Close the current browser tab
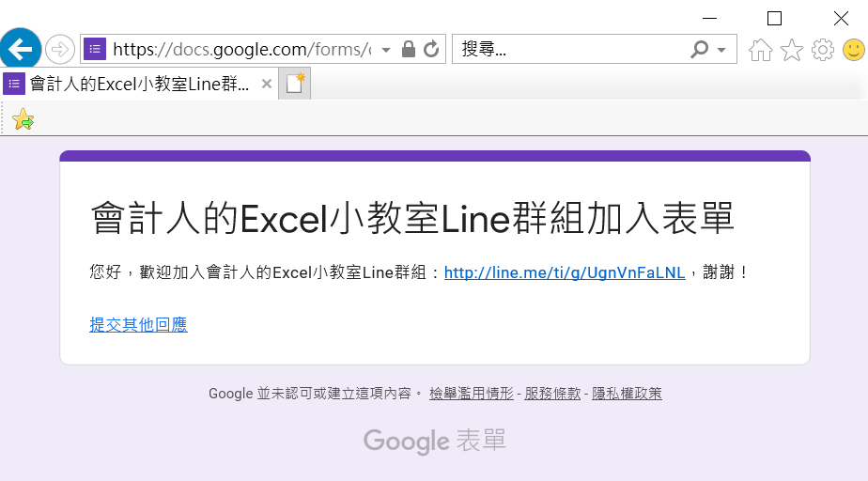The width and height of the screenshot is (868, 481). pyautogui.click(x=266, y=84)
